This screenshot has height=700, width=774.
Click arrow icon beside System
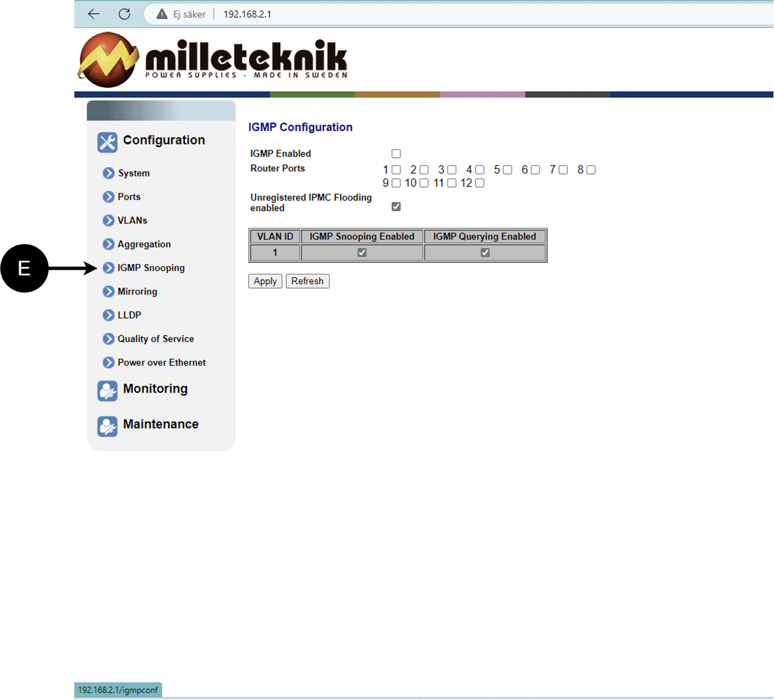(x=109, y=173)
